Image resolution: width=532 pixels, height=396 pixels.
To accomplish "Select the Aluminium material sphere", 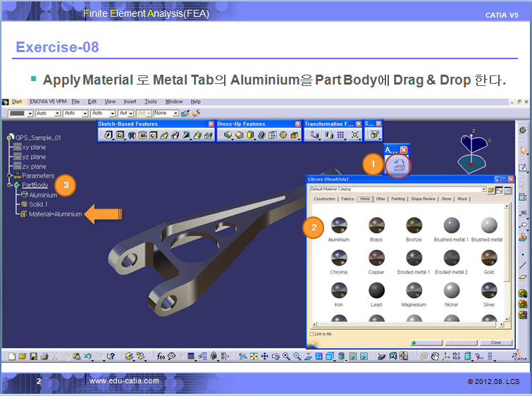I will point(339,225).
